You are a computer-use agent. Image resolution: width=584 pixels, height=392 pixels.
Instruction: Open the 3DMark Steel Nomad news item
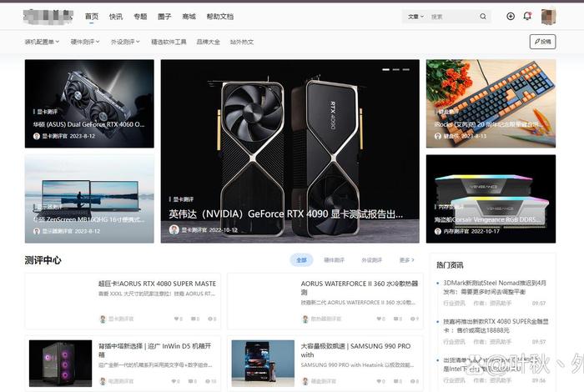495,287
